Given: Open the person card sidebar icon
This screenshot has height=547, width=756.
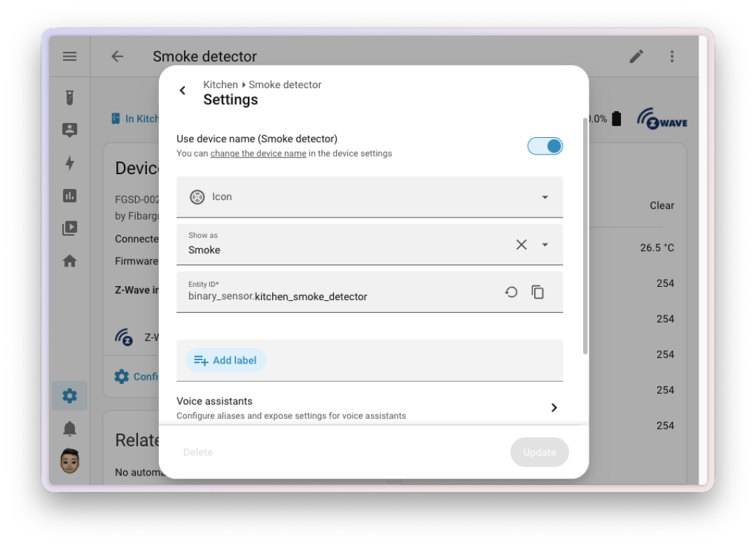Looking at the screenshot, I should (69, 130).
